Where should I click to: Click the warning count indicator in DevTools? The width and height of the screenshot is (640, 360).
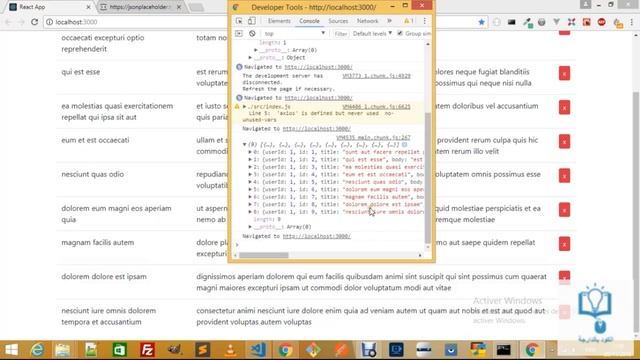(409, 21)
